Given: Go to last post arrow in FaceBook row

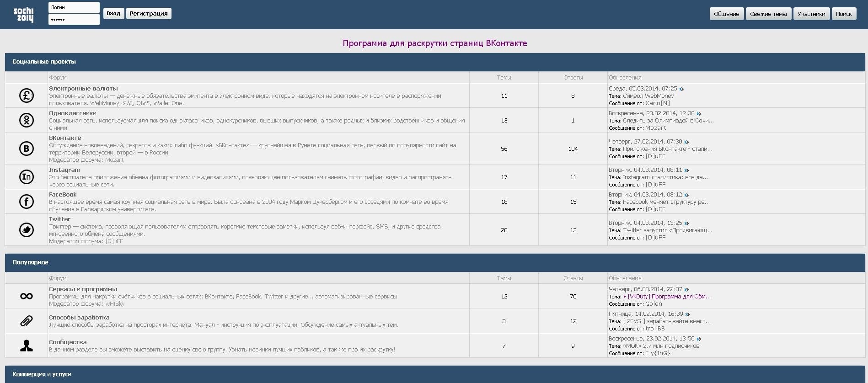Looking at the screenshot, I should tap(686, 195).
